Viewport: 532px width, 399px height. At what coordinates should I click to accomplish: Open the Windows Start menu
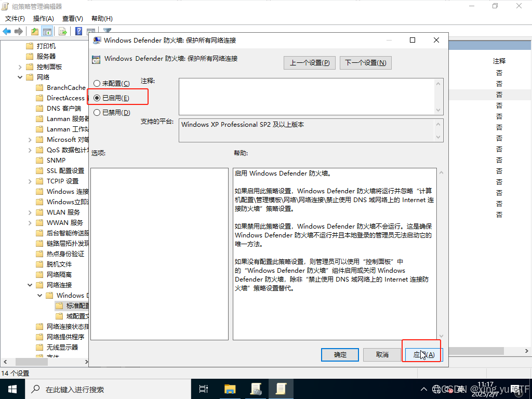coord(12,389)
